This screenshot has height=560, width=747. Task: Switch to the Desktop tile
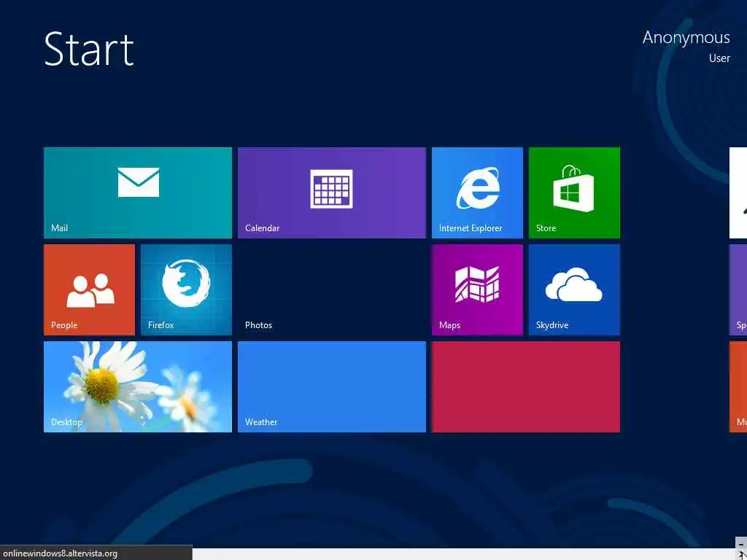(x=138, y=386)
